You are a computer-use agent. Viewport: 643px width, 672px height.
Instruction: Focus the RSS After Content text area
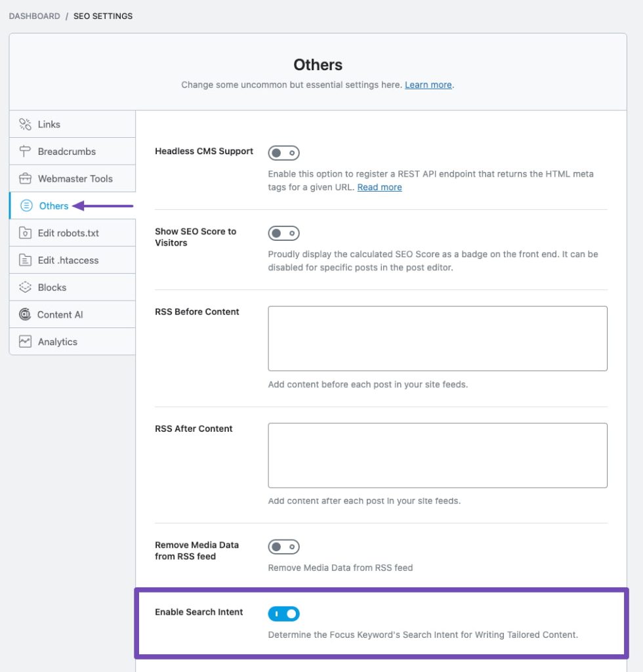click(437, 455)
